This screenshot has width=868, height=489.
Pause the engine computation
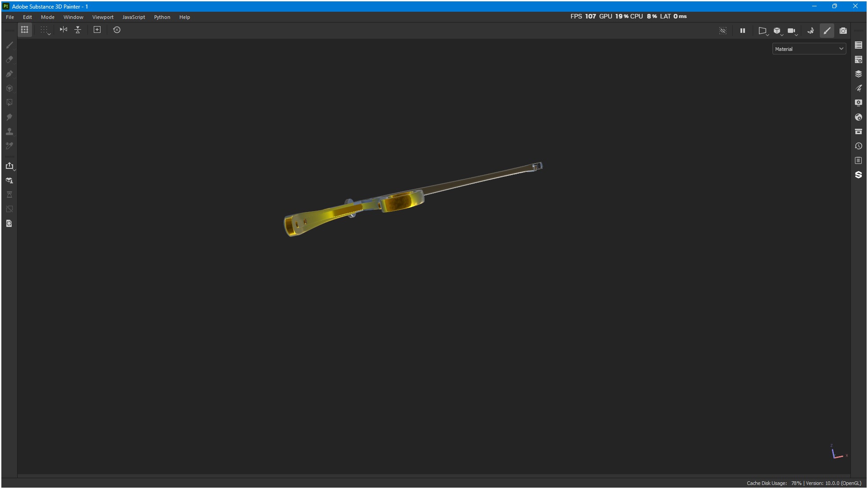click(743, 31)
